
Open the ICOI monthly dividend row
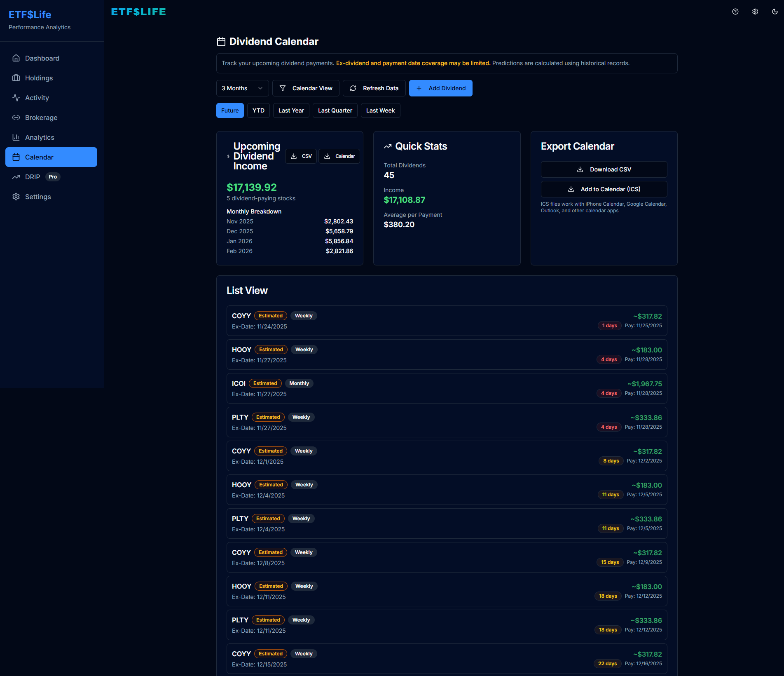[447, 388]
